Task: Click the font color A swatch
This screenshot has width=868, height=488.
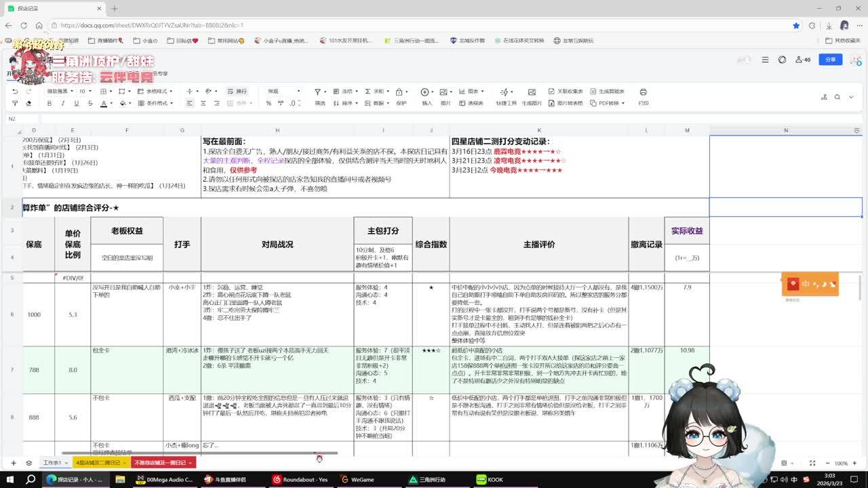Action: (x=103, y=104)
